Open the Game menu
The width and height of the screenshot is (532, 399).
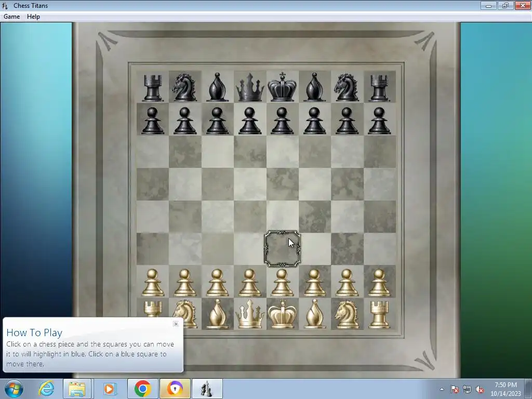[11, 17]
